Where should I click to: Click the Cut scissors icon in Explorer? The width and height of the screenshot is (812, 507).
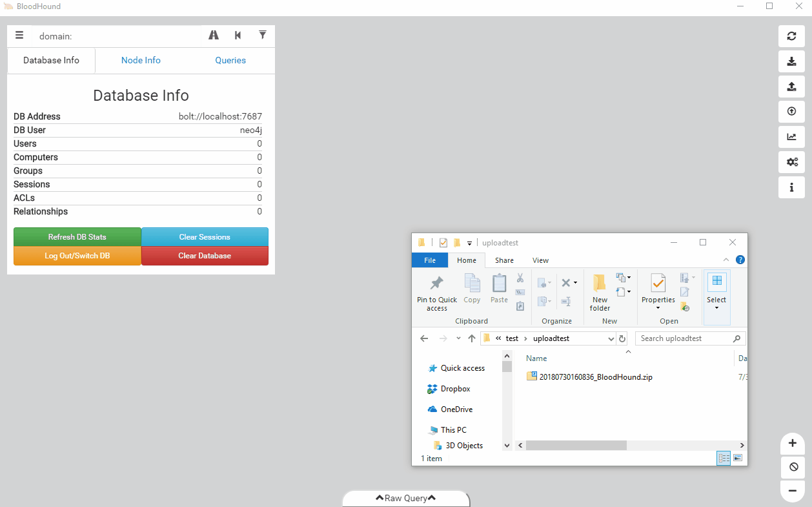pyautogui.click(x=520, y=278)
